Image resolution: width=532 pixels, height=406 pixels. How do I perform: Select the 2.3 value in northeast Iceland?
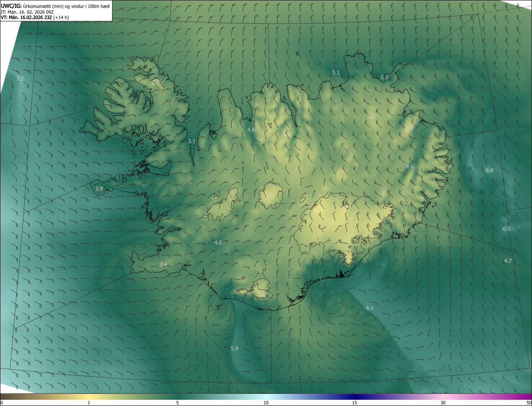pos(372,116)
